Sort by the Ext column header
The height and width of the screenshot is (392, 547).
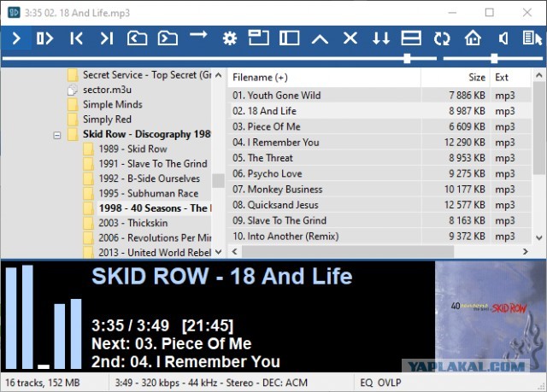(x=510, y=78)
